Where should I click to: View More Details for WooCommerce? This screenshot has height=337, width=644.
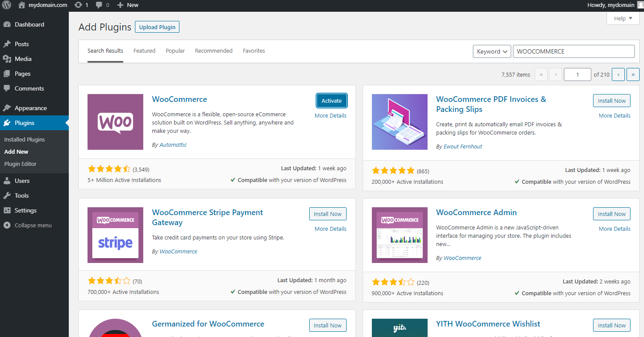(x=330, y=115)
